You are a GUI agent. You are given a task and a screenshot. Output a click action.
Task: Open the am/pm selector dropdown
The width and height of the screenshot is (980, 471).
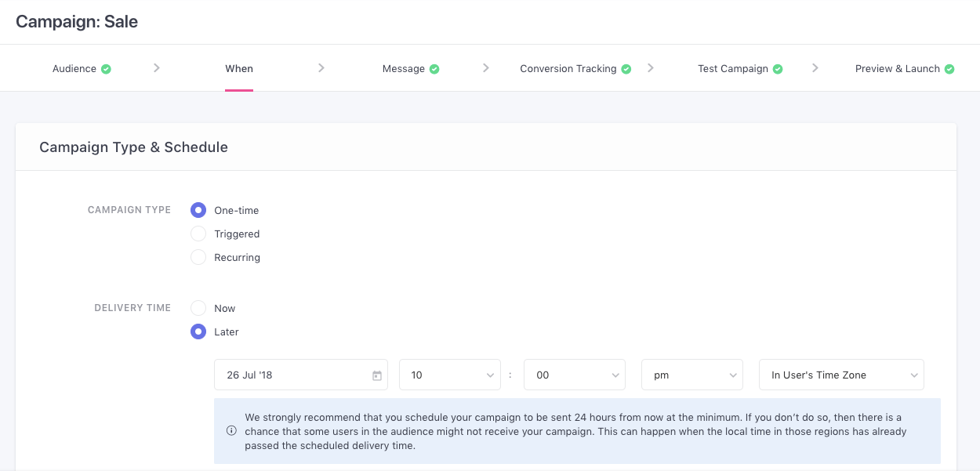pyautogui.click(x=691, y=375)
